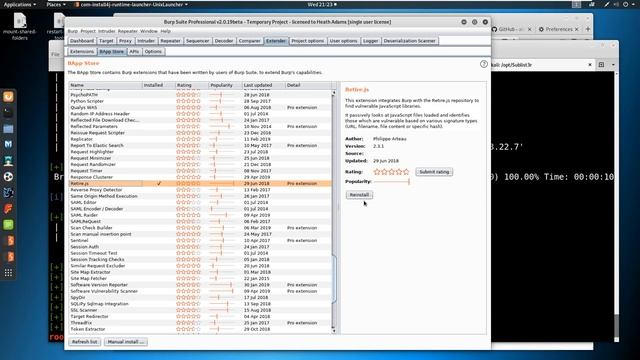Select the SAML Raider extension row
The image size is (640, 360).
click(200, 215)
